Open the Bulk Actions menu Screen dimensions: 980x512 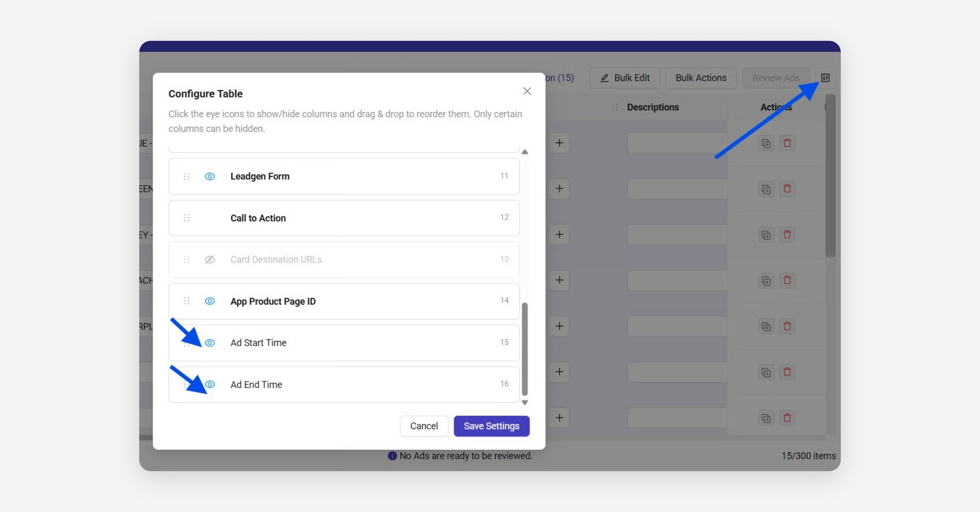click(701, 78)
